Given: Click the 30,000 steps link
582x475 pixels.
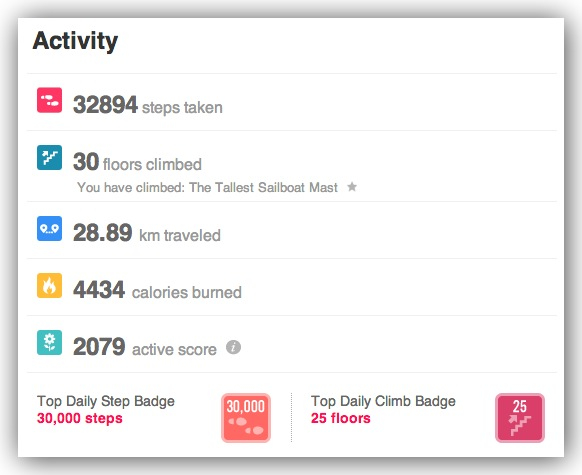Looking at the screenshot, I should point(80,418).
